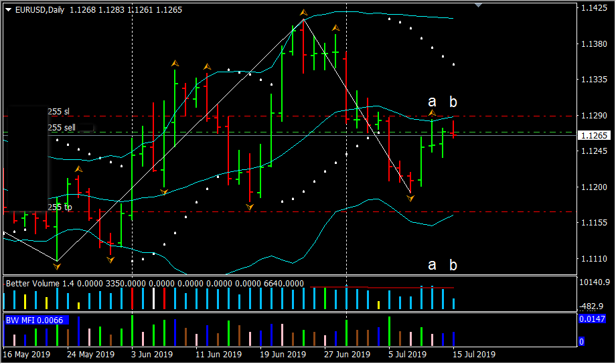
Task: Click the 1.1200 price axis value
Action: click(594, 187)
